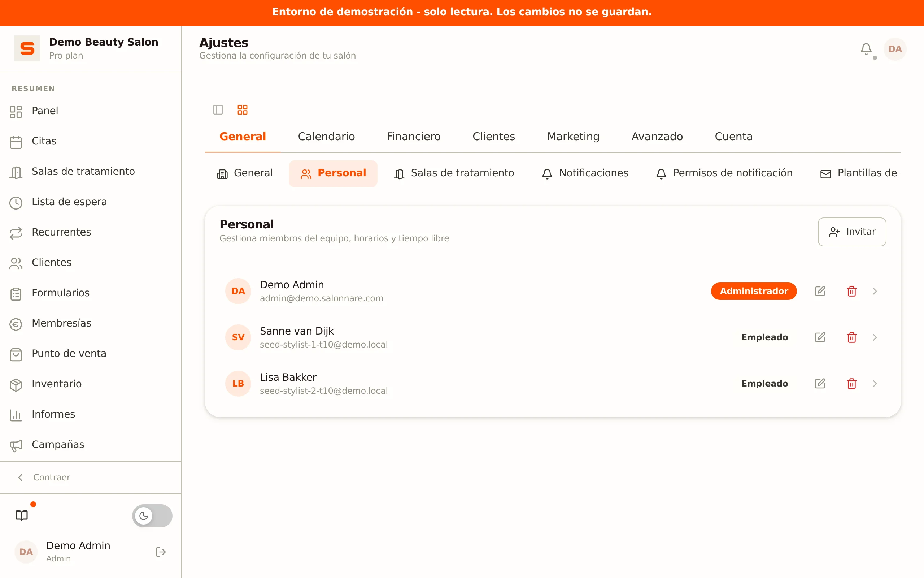Viewport: 924px width, 578px height.
Task: Switch to the Calendario tab
Action: click(326, 137)
